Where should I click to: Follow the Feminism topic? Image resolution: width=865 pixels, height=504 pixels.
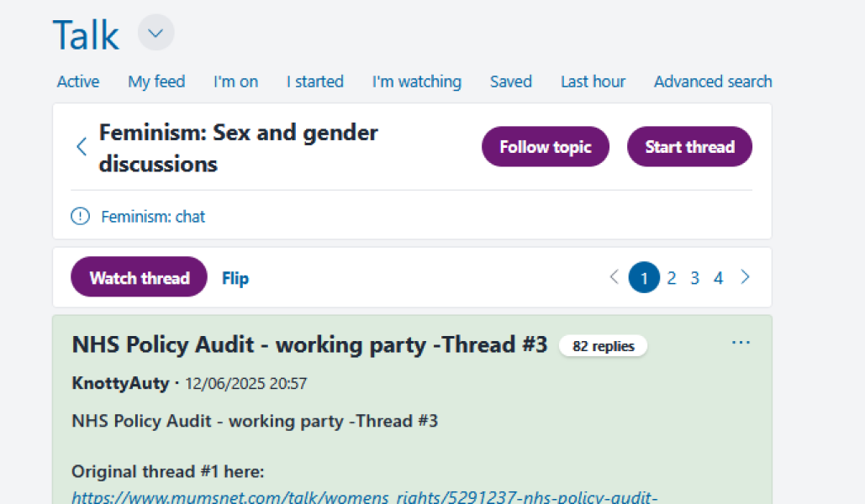(545, 146)
